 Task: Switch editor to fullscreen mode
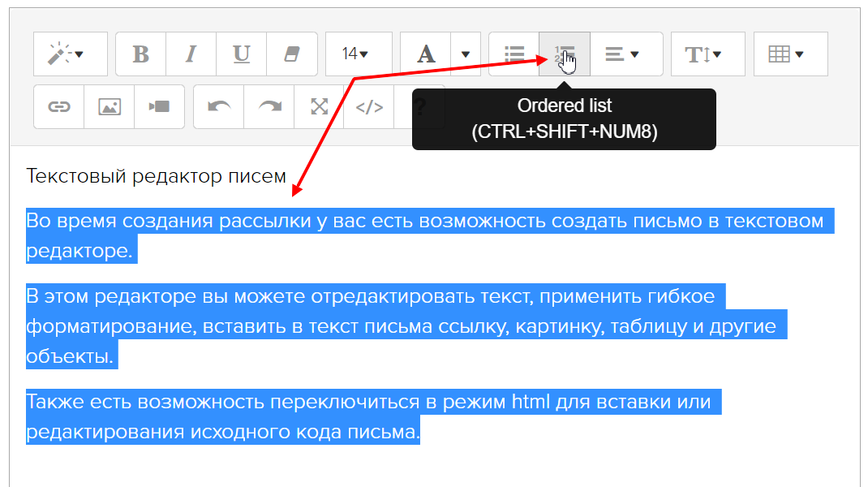tap(320, 107)
